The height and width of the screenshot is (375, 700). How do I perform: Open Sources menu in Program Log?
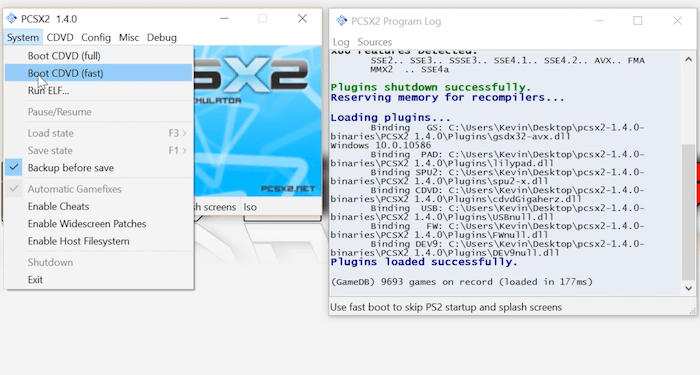pyautogui.click(x=375, y=42)
